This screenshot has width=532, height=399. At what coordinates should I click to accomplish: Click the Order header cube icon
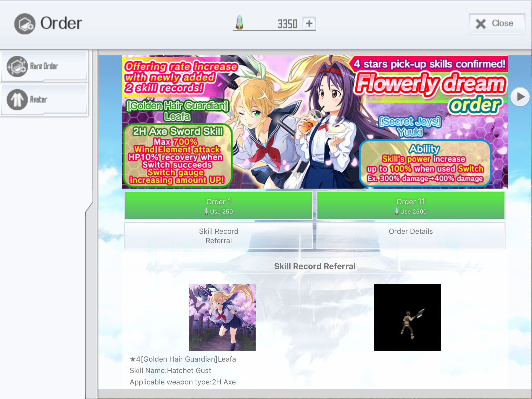point(25,24)
